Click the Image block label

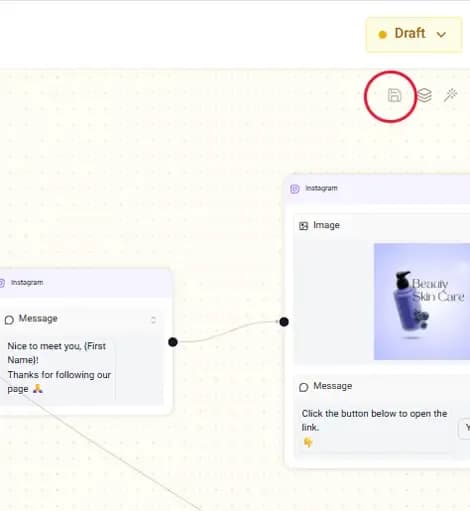[326, 226]
